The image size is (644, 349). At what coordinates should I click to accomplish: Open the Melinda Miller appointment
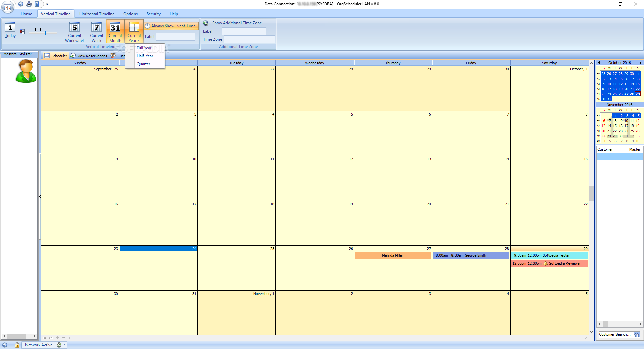(x=393, y=255)
